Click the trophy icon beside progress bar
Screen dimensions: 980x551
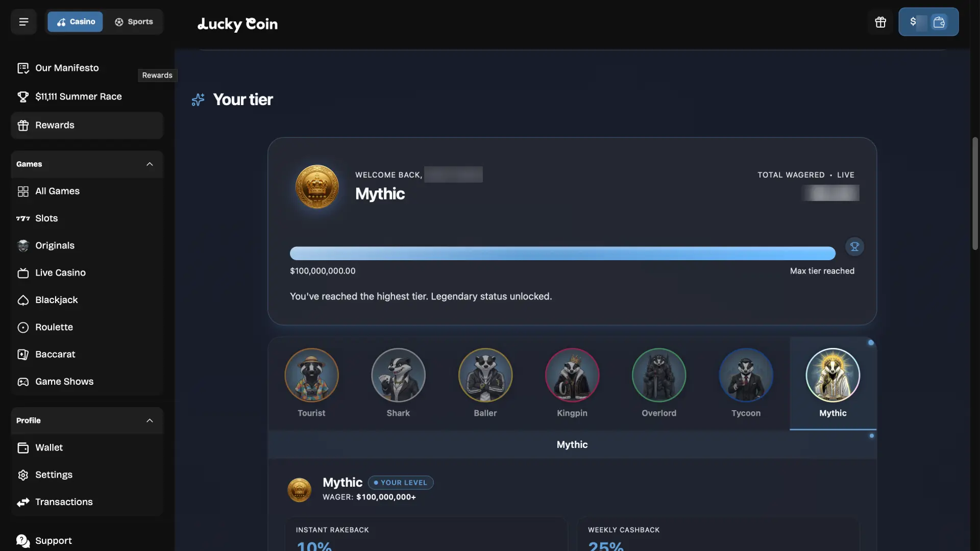(854, 247)
